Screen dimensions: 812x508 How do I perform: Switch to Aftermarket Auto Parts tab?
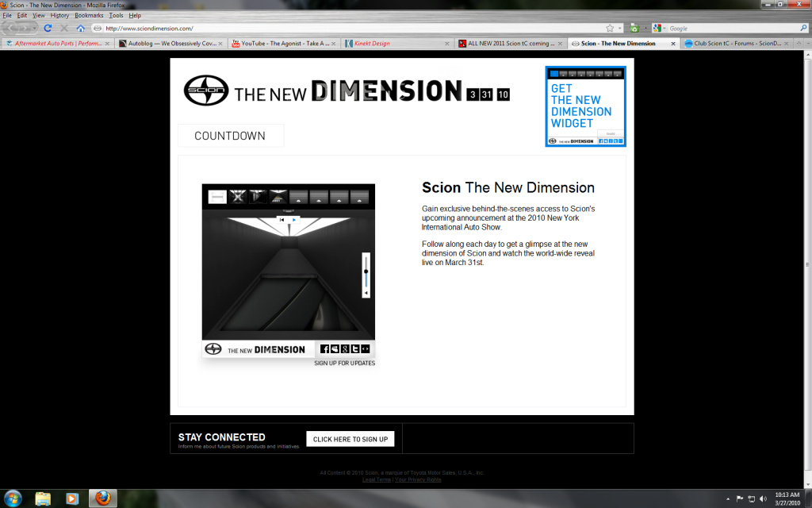point(57,44)
